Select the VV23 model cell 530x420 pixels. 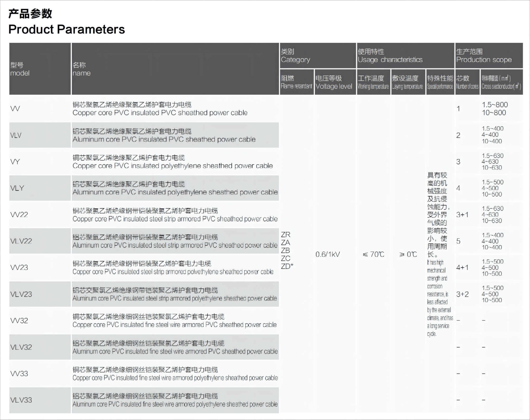pos(40,267)
